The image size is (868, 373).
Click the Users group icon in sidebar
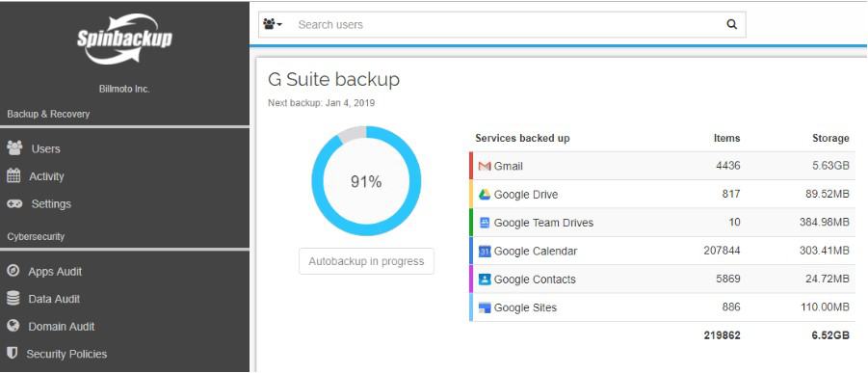[x=15, y=148]
